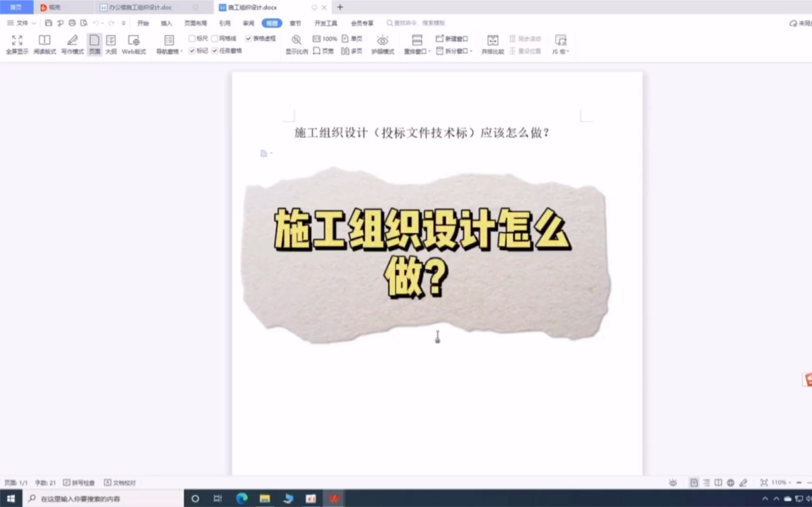Viewport: 812px width, 507px height.
Task: Open the Chapter (章节) tab
Action: [x=295, y=23]
